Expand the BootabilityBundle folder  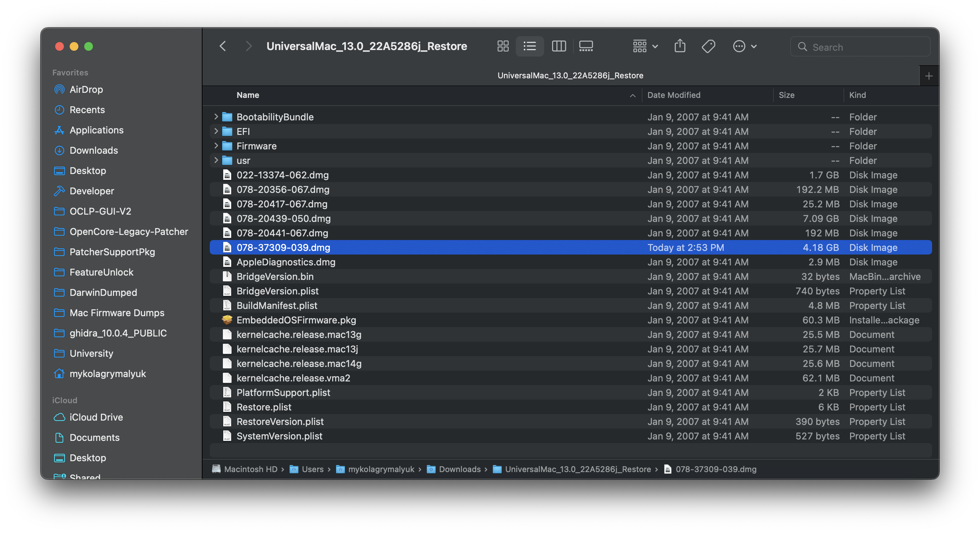[x=216, y=117]
